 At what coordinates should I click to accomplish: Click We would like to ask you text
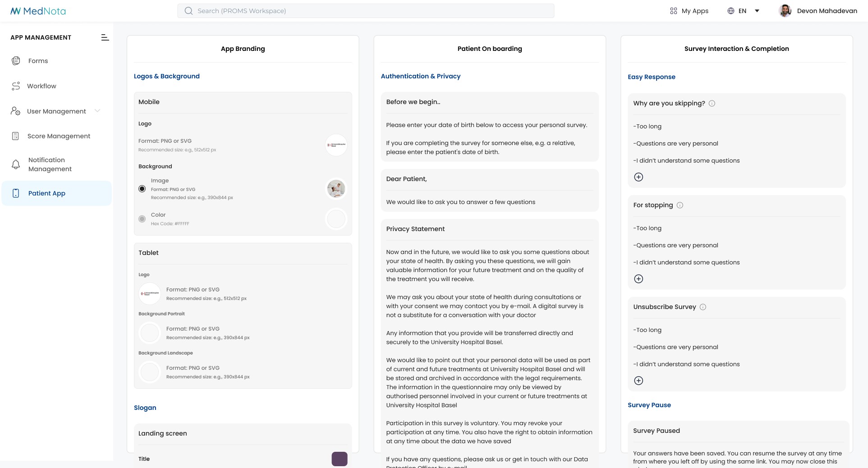click(461, 202)
